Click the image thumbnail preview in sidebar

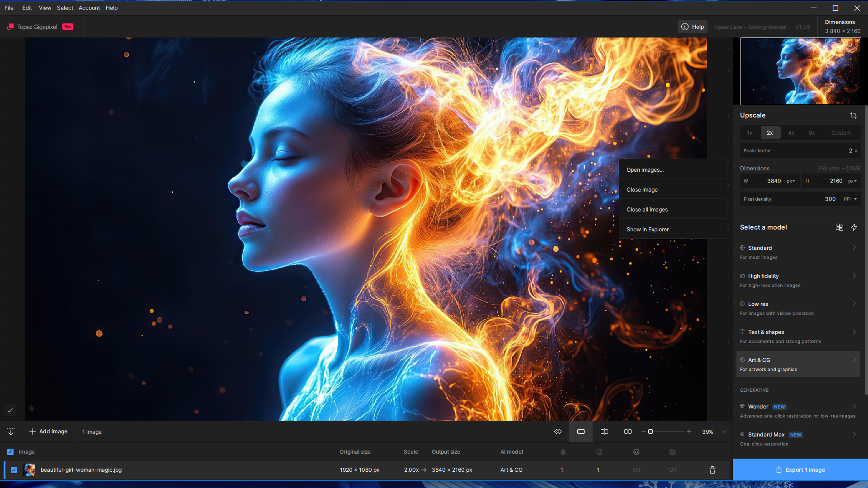pyautogui.click(x=800, y=71)
